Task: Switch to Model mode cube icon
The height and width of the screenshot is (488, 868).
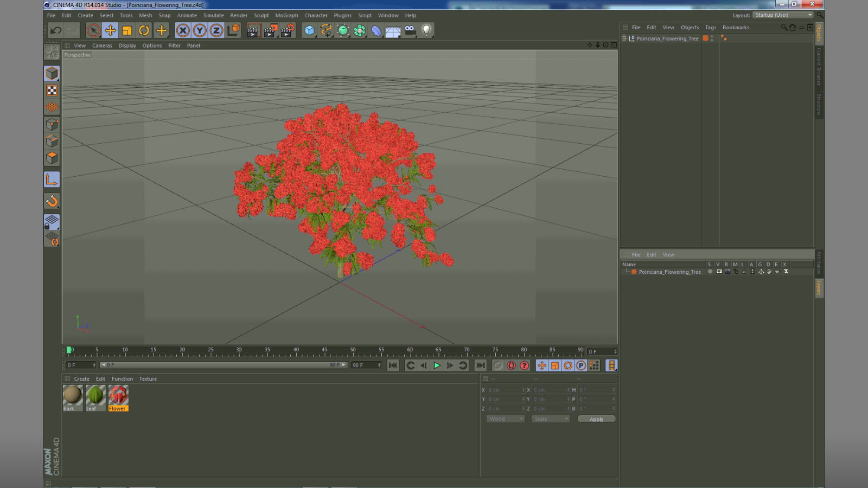Action: (x=52, y=73)
